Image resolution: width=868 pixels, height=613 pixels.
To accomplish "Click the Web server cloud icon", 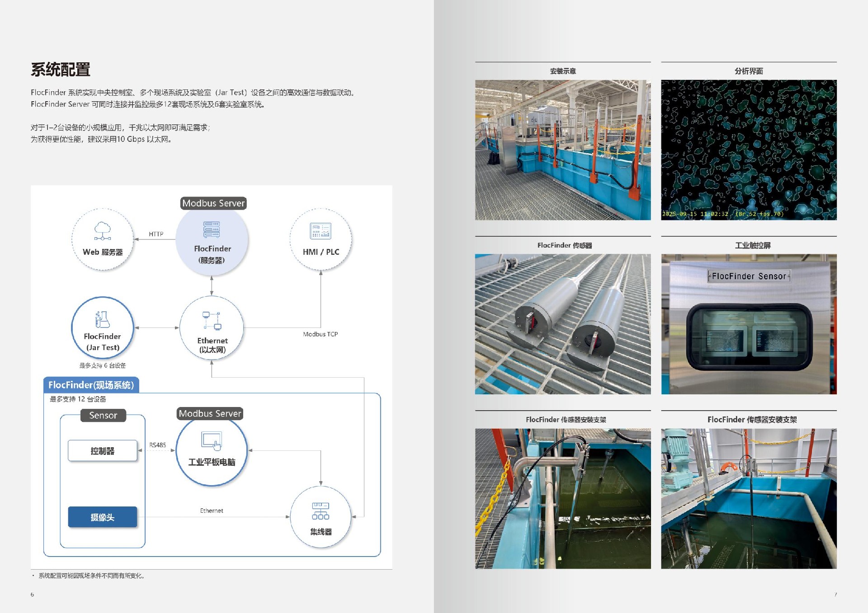I will pos(103,231).
